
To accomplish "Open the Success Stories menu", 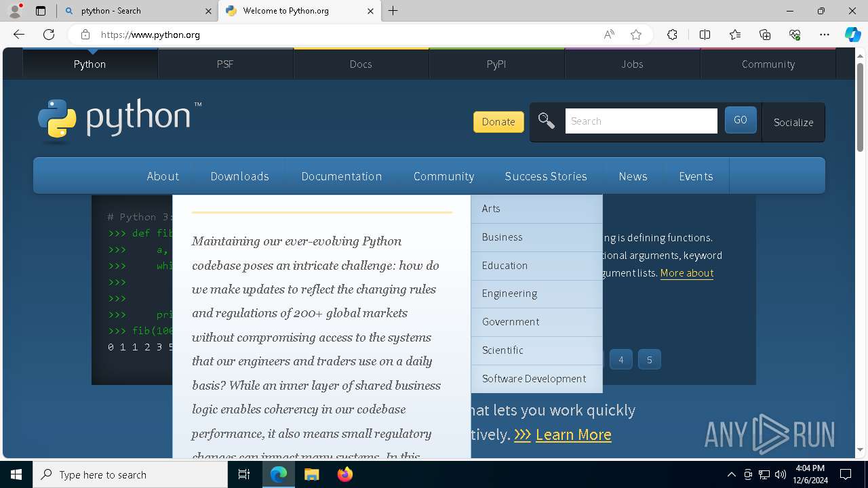I will coord(546,176).
